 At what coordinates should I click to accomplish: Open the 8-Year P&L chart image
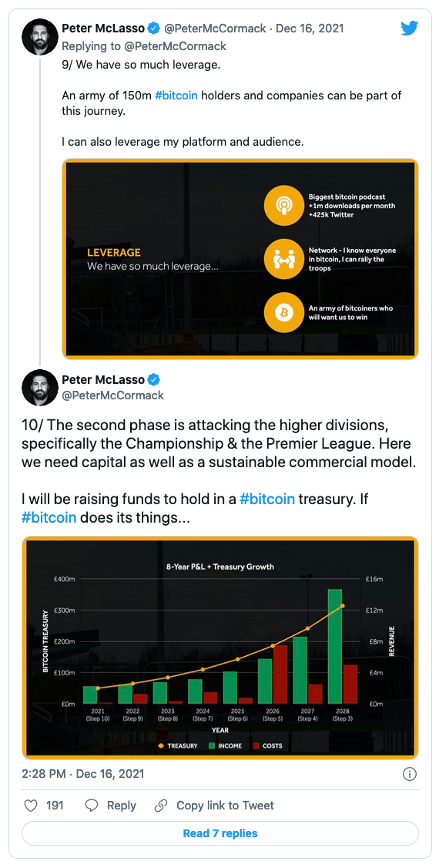220,647
